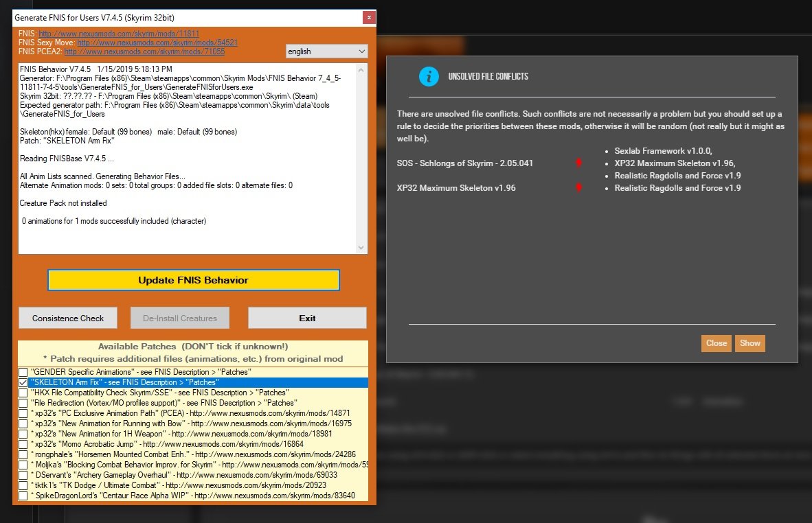Viewport: 812px width, 523px height.
Task: Click red conflict arrow beside XP32 Maximum Skeleton
Action: (578, 188)
